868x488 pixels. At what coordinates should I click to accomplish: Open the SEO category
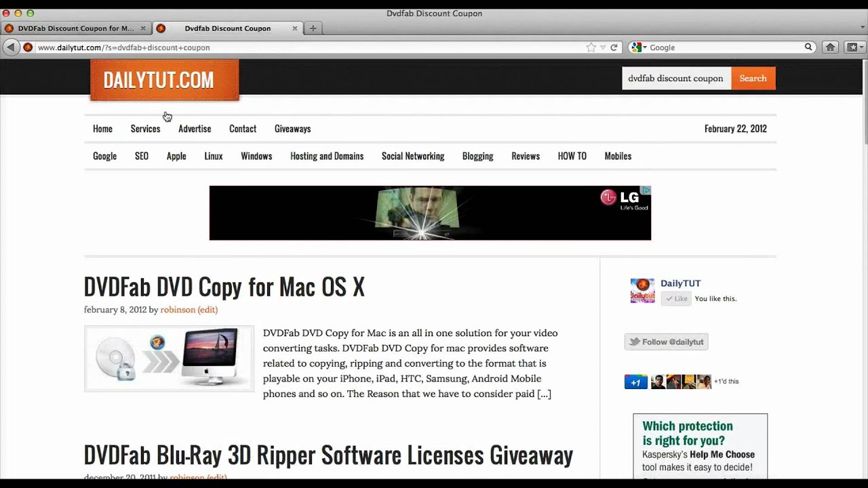pos(141,156)
